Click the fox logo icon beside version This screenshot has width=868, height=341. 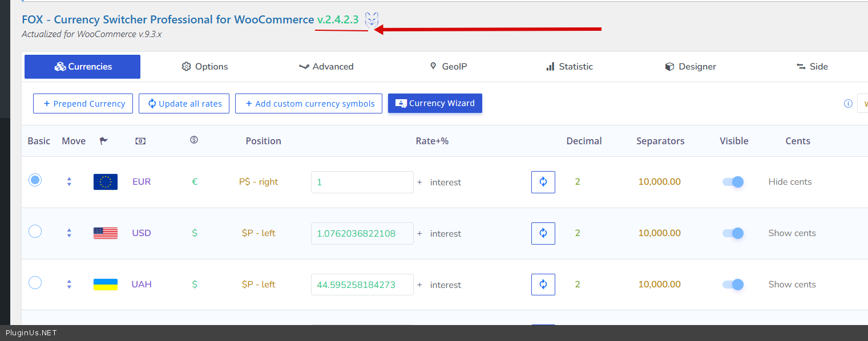[x=372, y=20]
